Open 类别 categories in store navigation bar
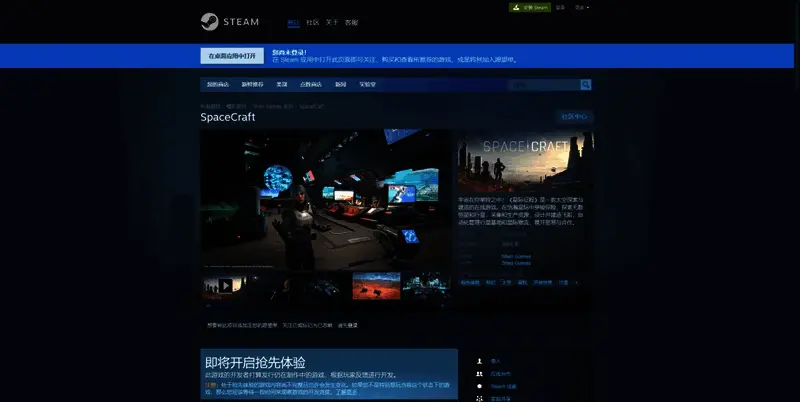 coord(282,85)
